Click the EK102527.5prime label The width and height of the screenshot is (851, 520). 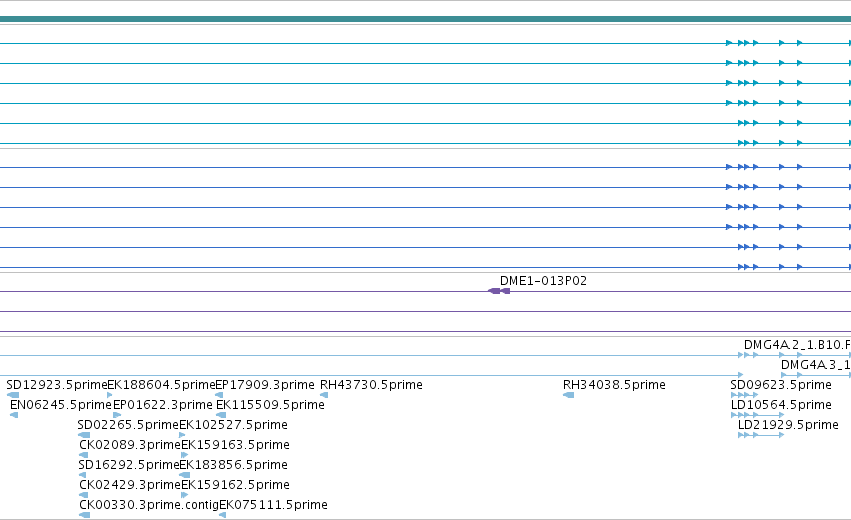click(233, 425)
